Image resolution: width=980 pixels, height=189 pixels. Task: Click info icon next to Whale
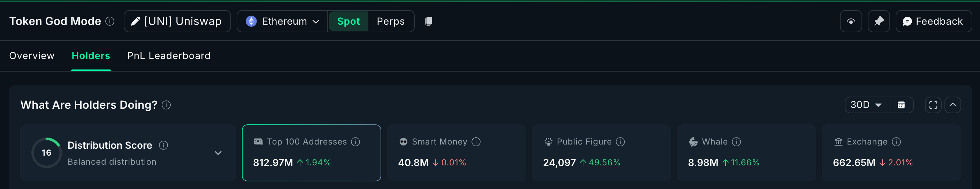(x=736, y=142)
